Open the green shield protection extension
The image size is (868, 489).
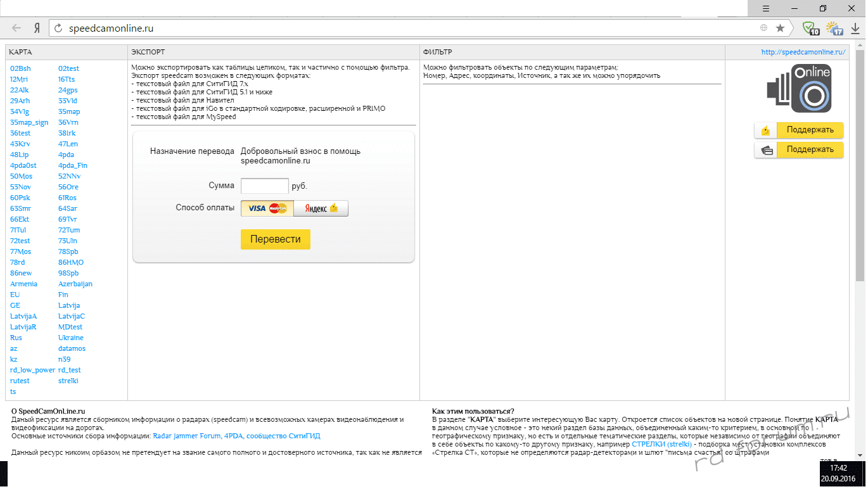pos(809,28)
